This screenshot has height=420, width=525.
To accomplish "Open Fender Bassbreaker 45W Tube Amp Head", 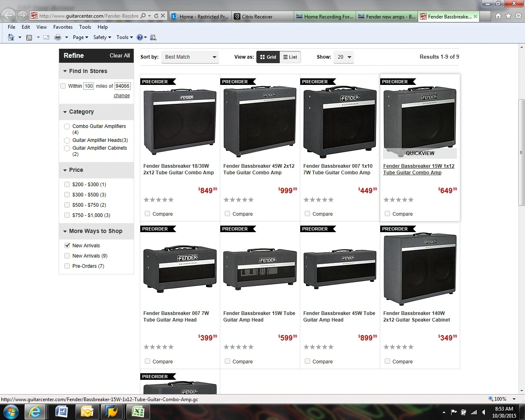I will 339,317.
